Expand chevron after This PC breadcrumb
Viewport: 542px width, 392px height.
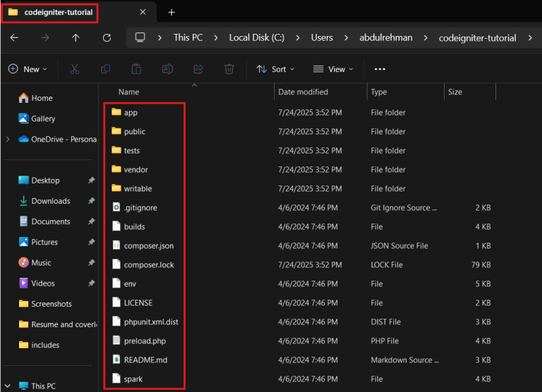(x=216, y=37)
